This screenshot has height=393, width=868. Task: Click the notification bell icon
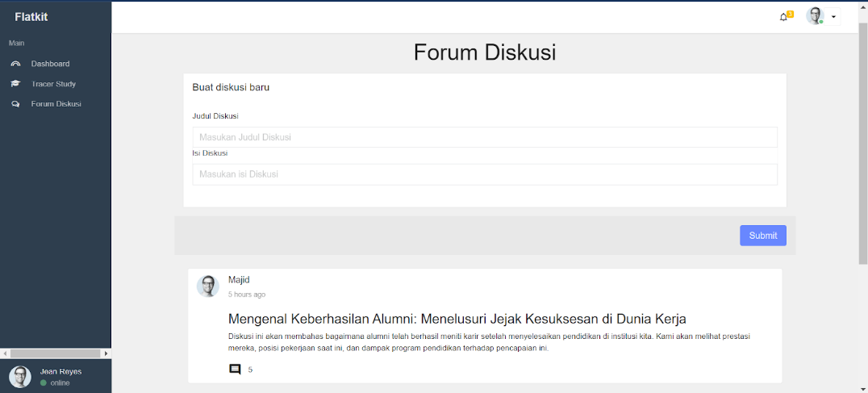(x=783, y=17)
